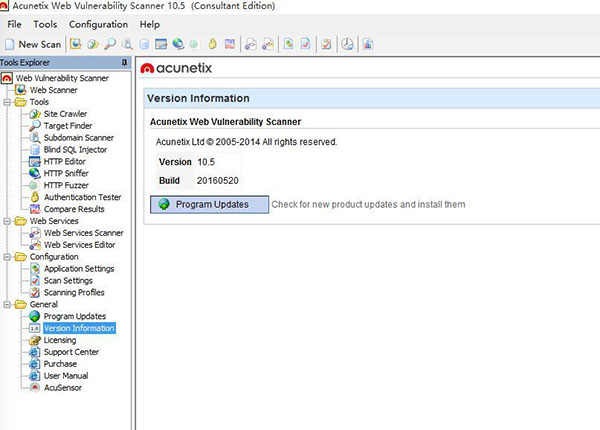
Task: Collapse the Tools folder in the tree
Action: 7,102
